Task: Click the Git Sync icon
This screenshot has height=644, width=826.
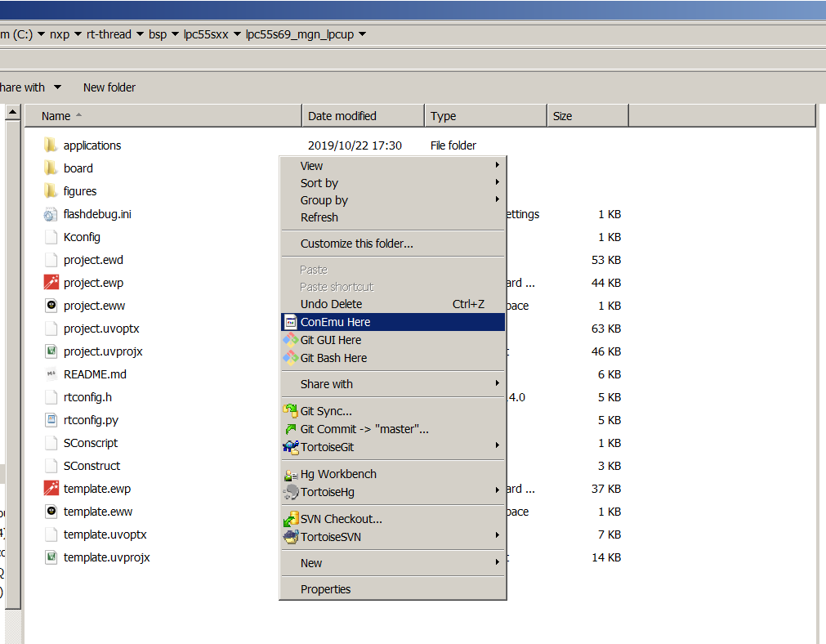Action: [290, 411]
